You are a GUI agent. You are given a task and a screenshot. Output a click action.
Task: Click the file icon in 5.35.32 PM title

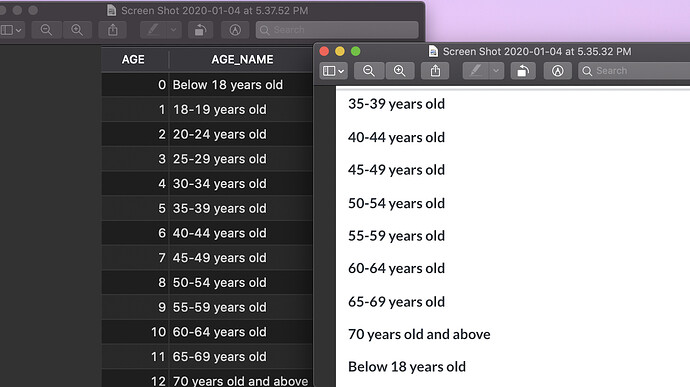click(x=433, y=52)
